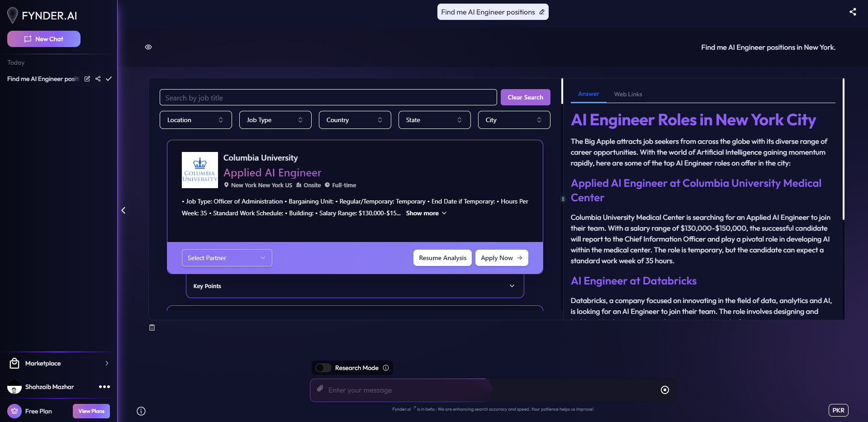Toggle the Research Mode switch
This screenshot has width=868, height=422.
tap(323, 368)
